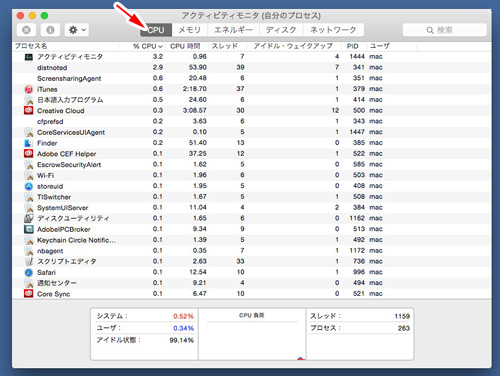Image resolution: width=500 pixels, height=376 pixels.
Task: Sort by プロセス名 column header
Action: coord(31,46)
